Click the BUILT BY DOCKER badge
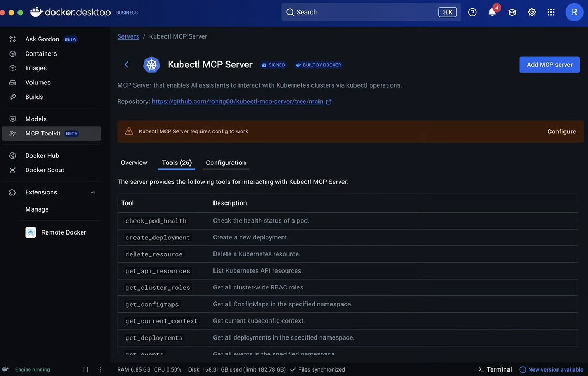This screenshot has width=588, height=376. tap(318, 65)
